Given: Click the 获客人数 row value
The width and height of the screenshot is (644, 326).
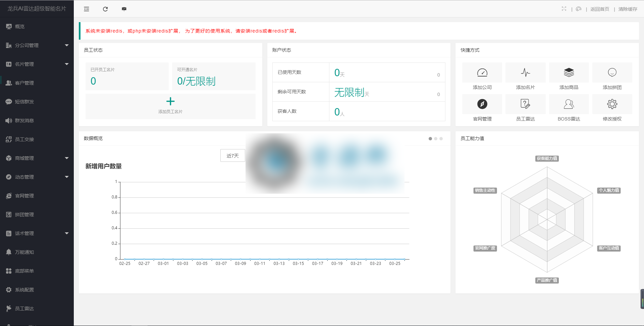Looking at the screenshot, I should [387, 111].
